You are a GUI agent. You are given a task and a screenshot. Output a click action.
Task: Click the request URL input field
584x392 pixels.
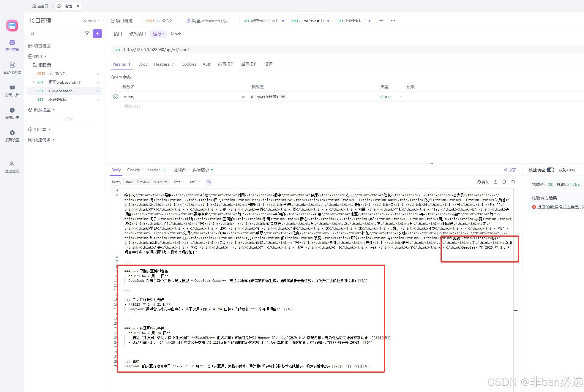(x=267, y=50)
